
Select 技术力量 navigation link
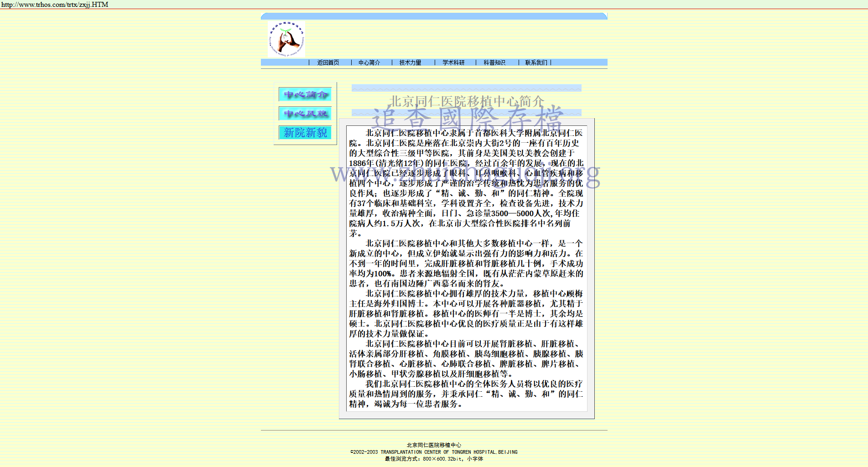[x=410, y=62]
